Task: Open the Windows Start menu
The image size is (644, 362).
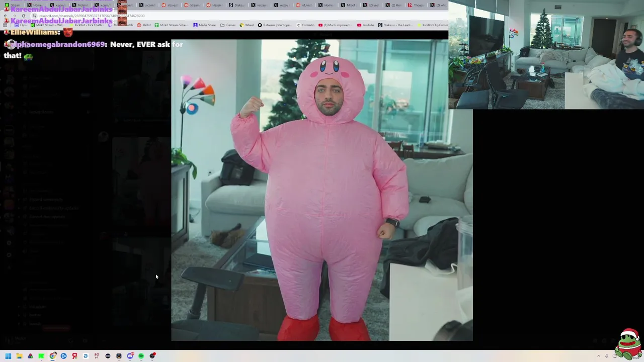Action: point(8,356)
